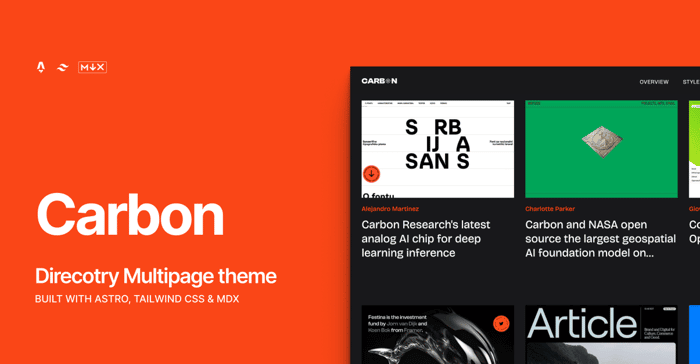Open Carbon and NASA geospatial article title
700x364 pixels.
(600, 238)
